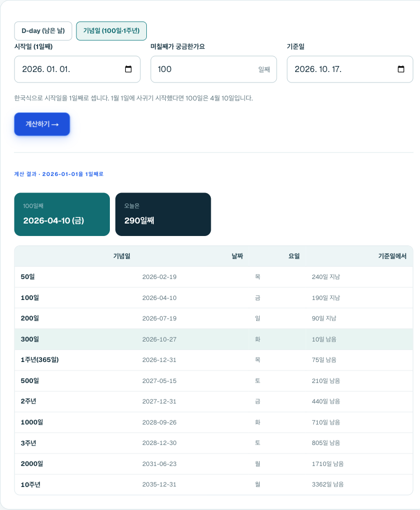Click date 2026-10-27 in the table

click(x=159, y=339)
